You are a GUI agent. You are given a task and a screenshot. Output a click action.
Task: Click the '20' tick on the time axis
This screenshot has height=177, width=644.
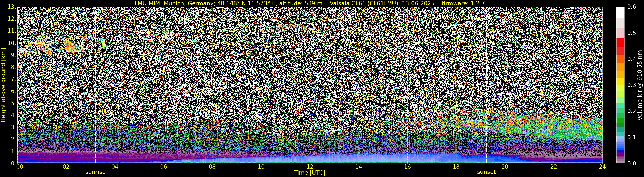[505, 166]
